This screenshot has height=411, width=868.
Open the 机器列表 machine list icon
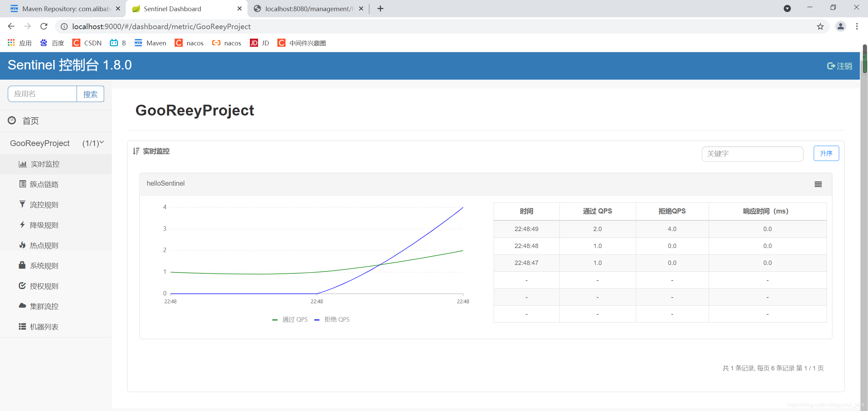point(22,326)
